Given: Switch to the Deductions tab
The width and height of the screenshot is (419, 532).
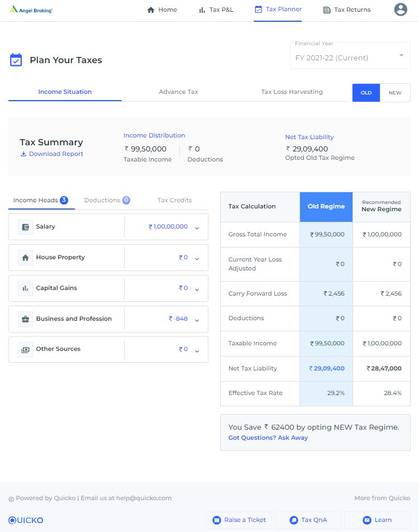Looking at the screenshot, I should 107,200.
